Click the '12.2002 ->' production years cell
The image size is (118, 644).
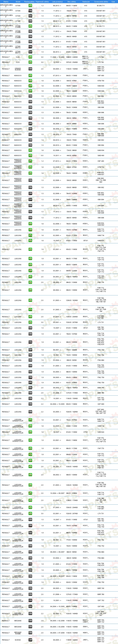(x=57, y=62)
